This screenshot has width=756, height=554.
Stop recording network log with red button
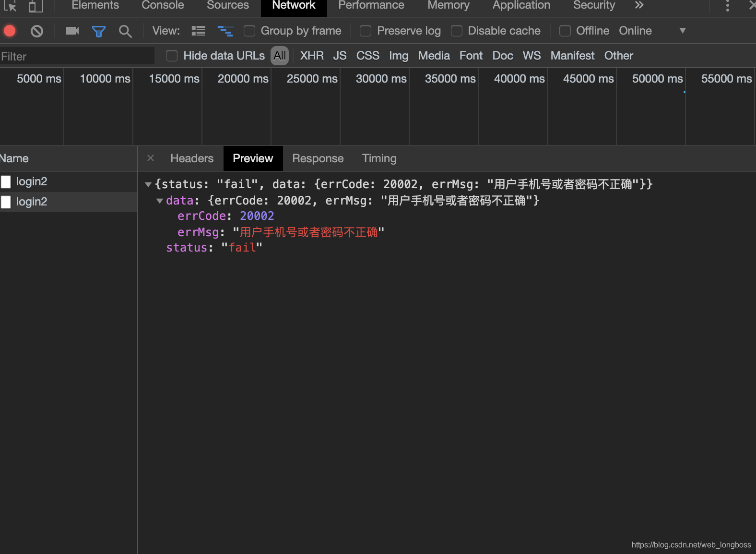click(10, 31)
